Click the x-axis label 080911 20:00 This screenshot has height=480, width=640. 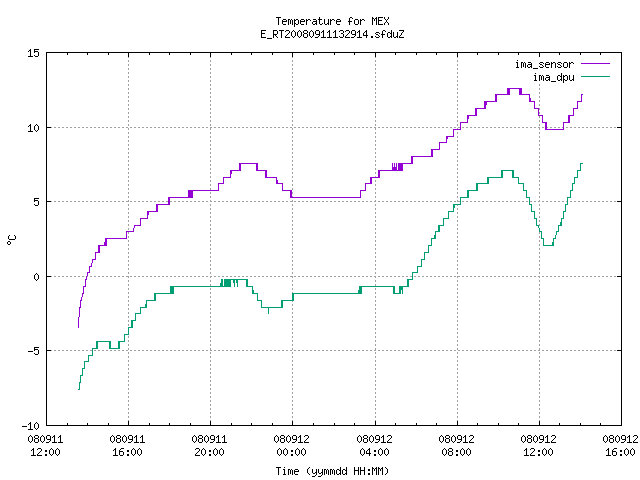[x=209, y=446]
